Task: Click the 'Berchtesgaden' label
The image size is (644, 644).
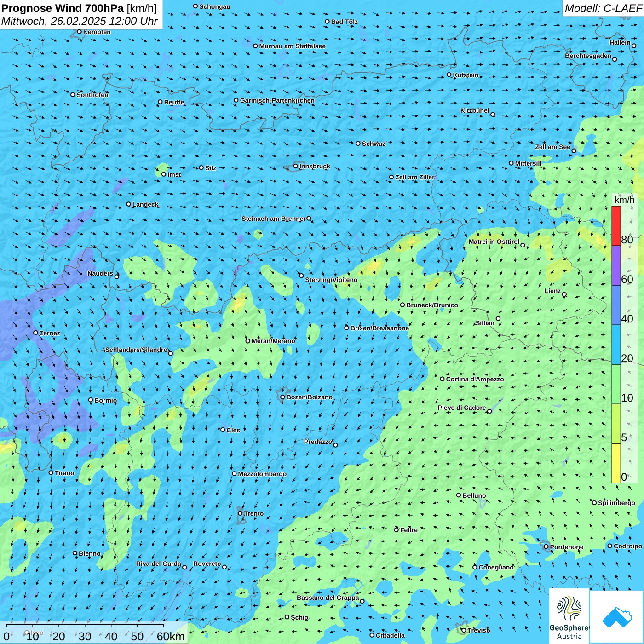Action: [x=588, y=56]
